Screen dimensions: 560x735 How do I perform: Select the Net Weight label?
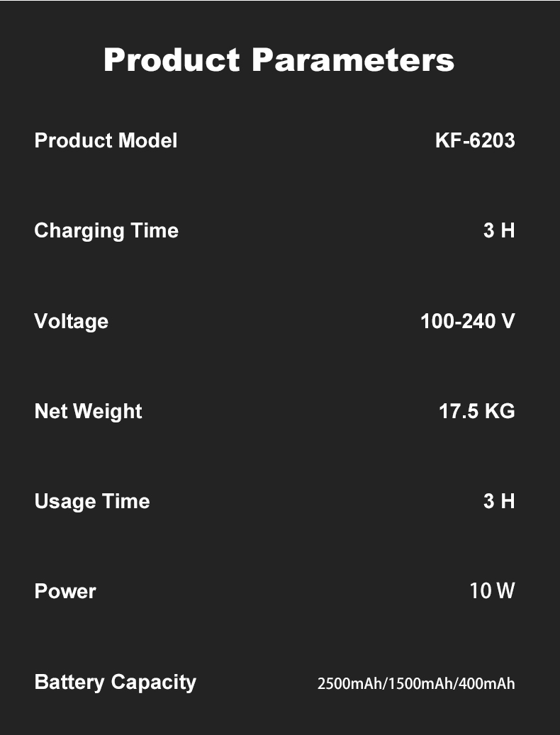pyautogui.click(x=88, y=412)
